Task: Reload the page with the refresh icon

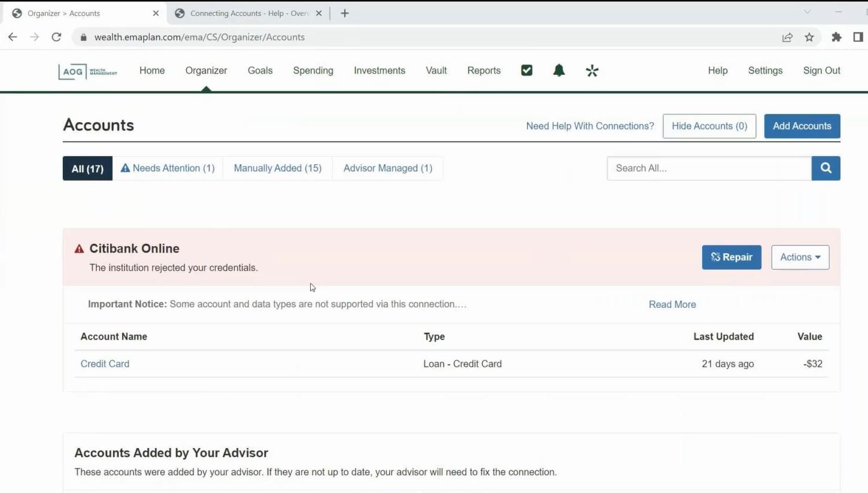Action: [x=56, y=37]
